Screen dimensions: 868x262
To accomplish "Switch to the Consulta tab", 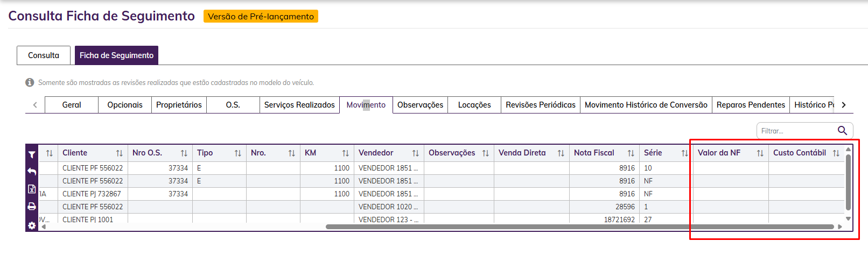I will click(44, 55).
